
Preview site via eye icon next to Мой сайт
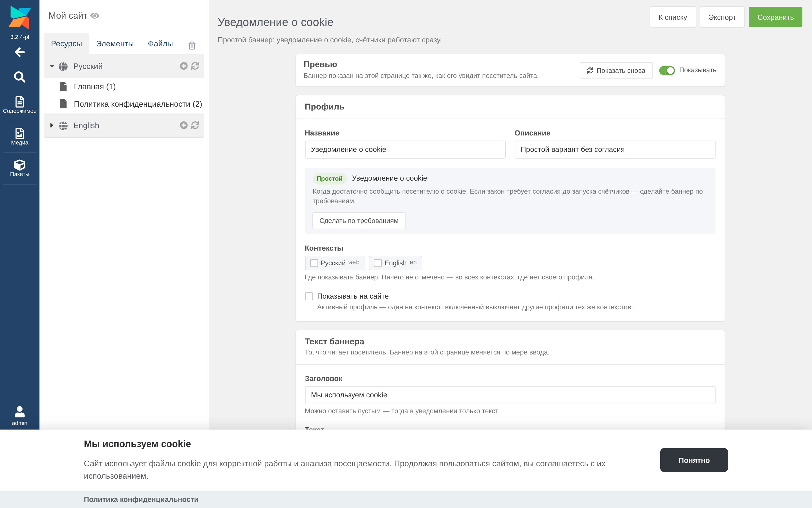click(95, 16)
